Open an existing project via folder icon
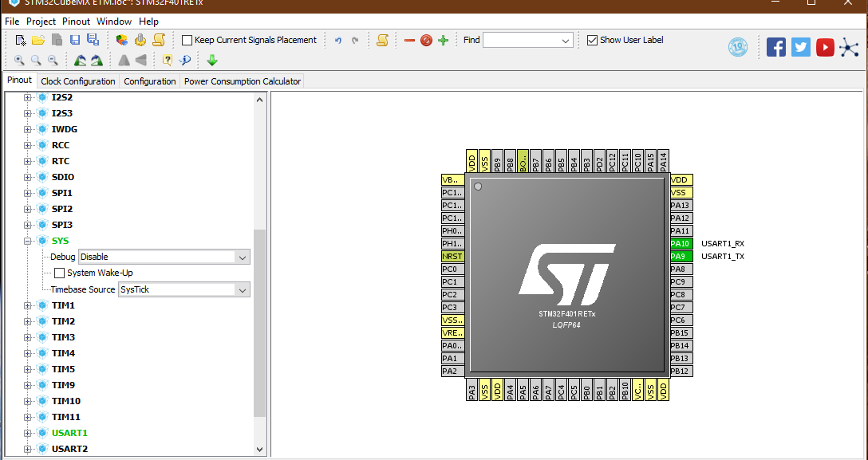The height and width of the screenshot is (460, 868). pos(38,40)
